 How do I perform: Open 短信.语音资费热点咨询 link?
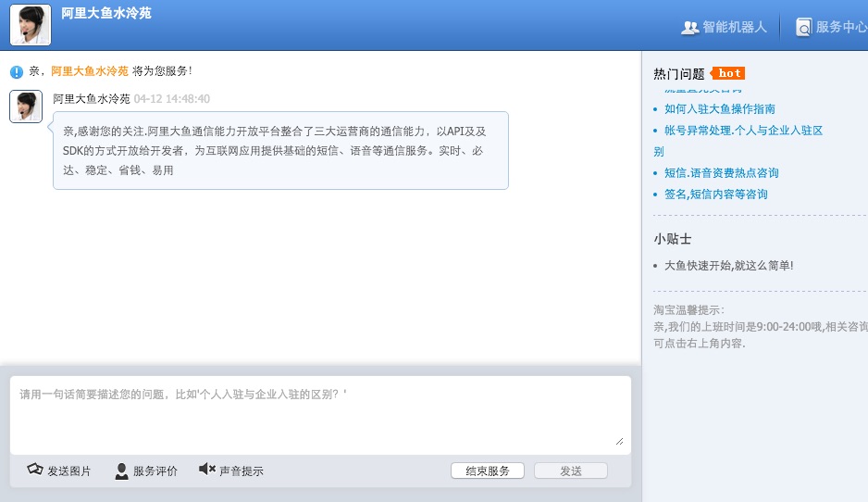pos(721,173)
